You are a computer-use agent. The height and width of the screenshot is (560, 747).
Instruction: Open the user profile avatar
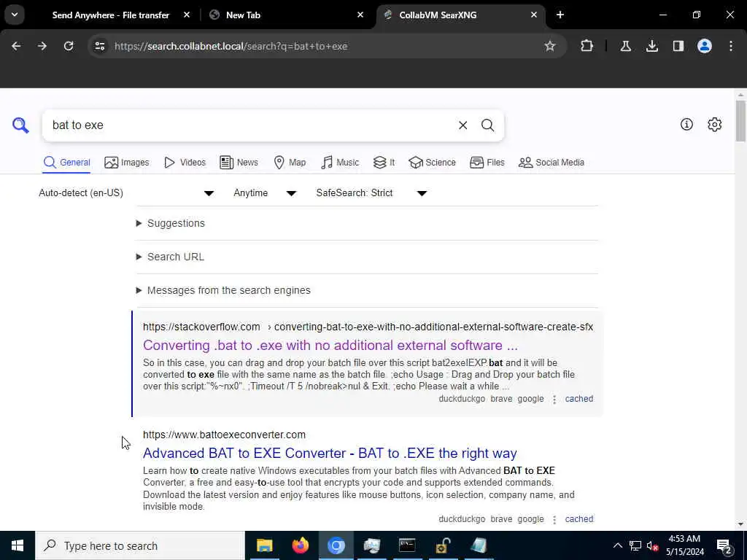coord(704,46)
